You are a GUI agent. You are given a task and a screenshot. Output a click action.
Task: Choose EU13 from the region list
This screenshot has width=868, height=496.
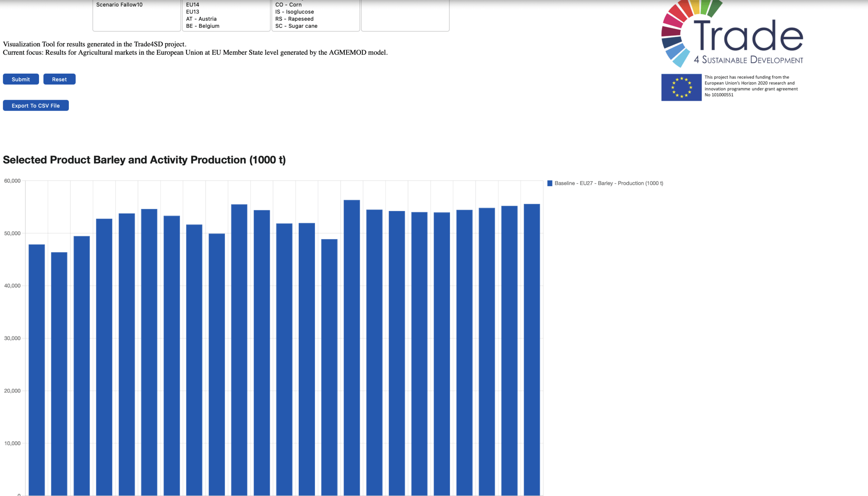click(x=192, y=12)
